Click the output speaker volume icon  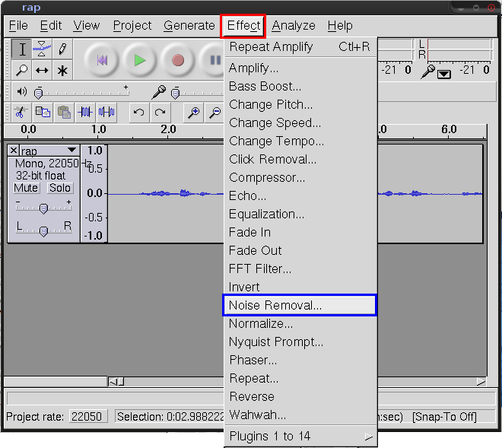(22, 92)
